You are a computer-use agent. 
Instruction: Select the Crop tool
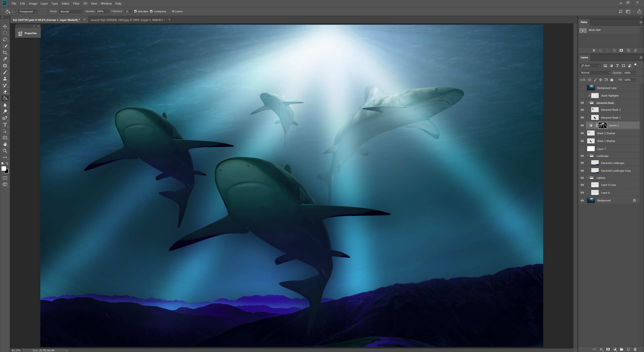(x=5, y=53)
